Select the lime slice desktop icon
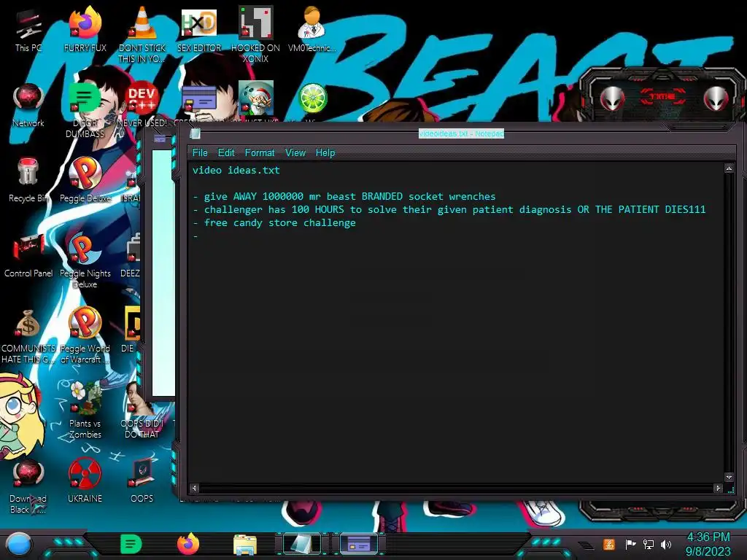The width and height of the screenshot is (747, 560). click(x=311, y=99)
